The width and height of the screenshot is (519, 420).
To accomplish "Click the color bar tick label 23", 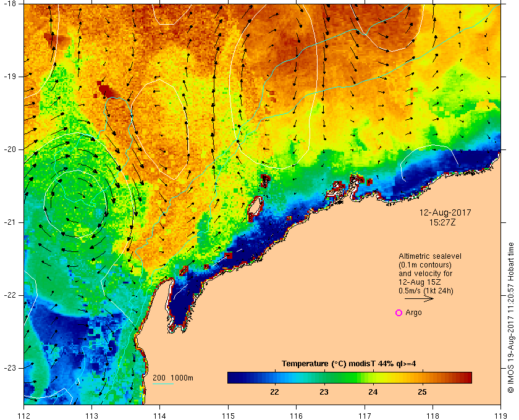I will [324, 392].
